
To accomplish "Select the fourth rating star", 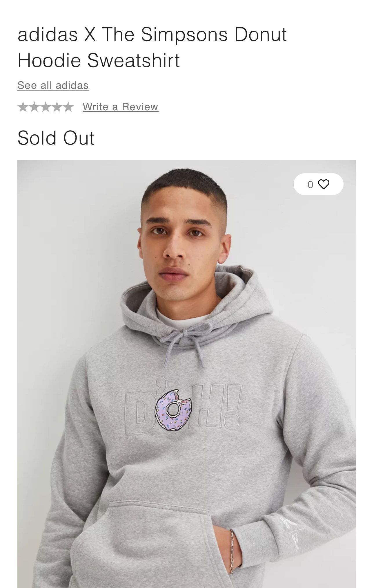I will coord(57,107).
